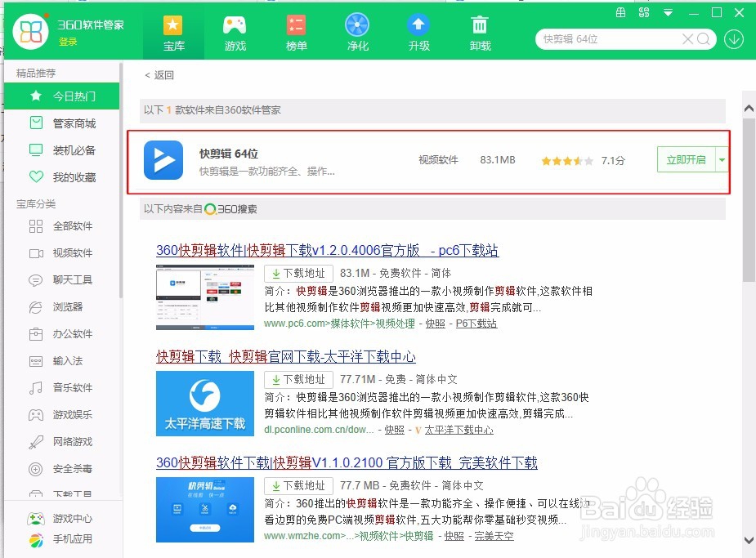Click the 快剪辑 app icon
This screenshot has height=558, width=756.
click(163, 160)
